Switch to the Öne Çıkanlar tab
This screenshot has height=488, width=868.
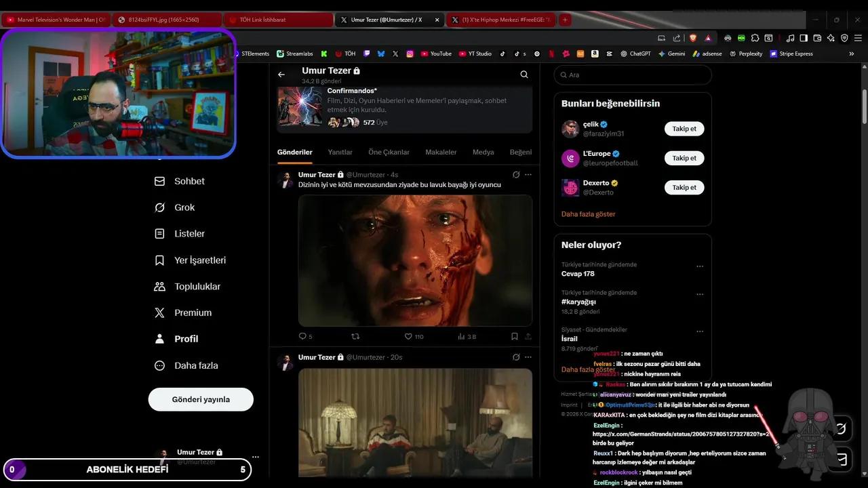pos(389,152)
